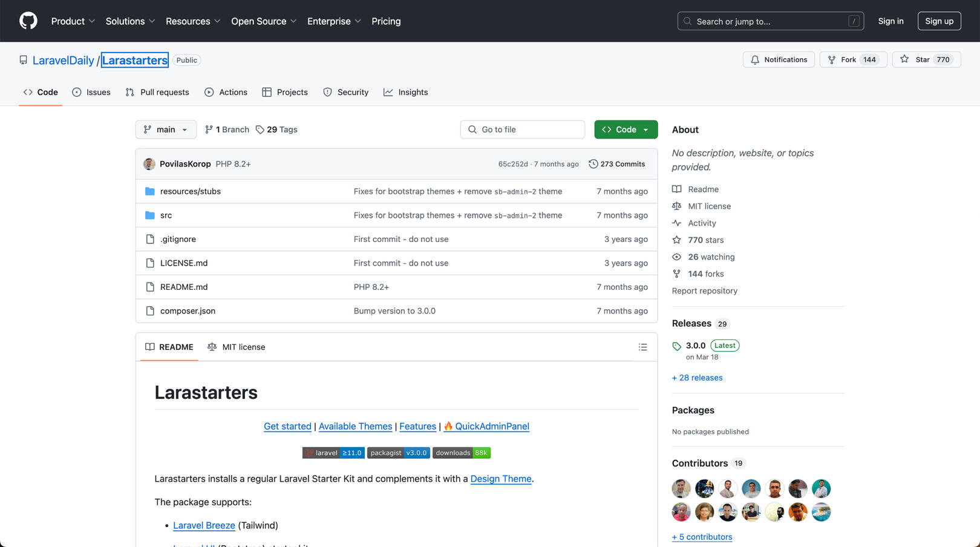Switch to MIT license tab

coord(237,347)
